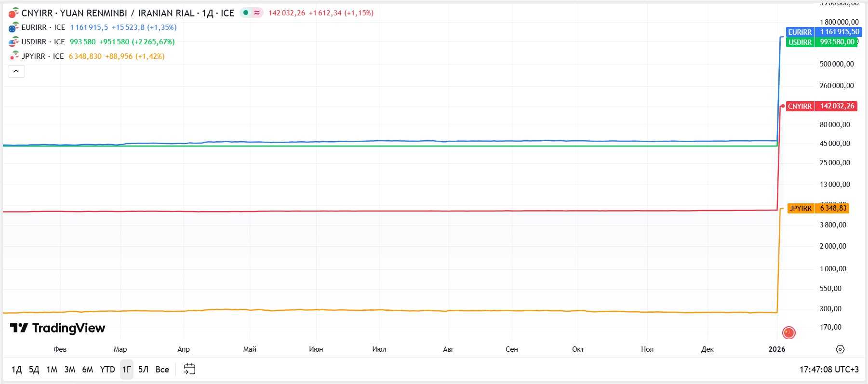Image resolution: width=868 pixels, height=384 pixels.
Task: Click the USDIRR flag icon in legend
Action: (13, 42)
